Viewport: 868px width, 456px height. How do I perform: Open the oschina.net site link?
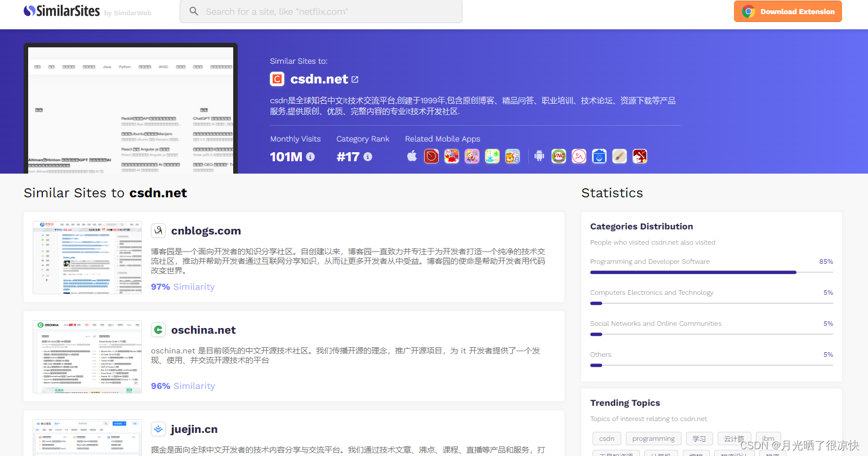tap(203, 330)
